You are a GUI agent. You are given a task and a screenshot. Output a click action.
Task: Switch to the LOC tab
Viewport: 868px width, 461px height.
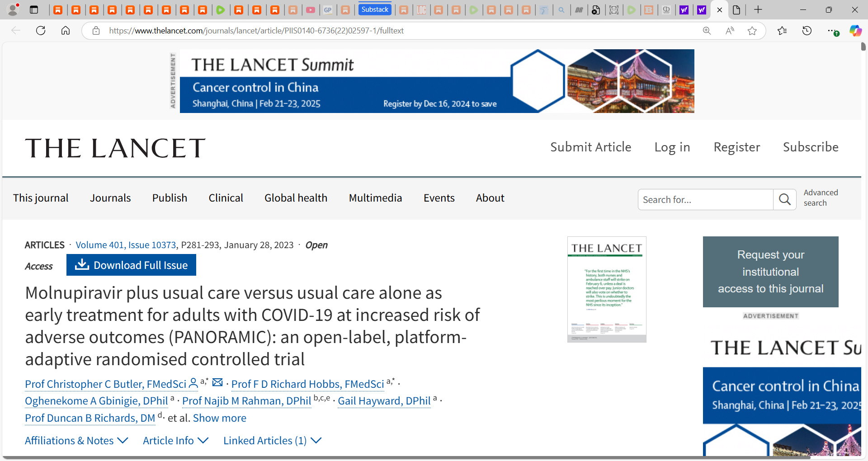coord(421,10)
